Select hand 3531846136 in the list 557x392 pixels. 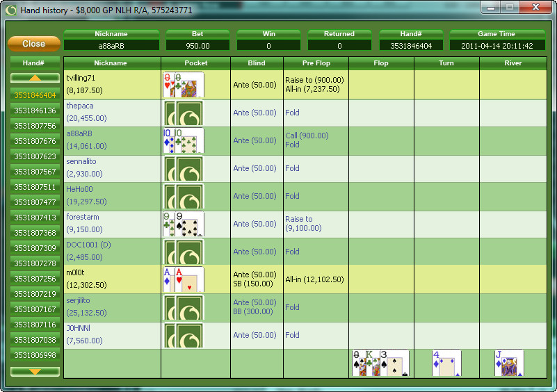pyautogui.click(x=35, y=111)
